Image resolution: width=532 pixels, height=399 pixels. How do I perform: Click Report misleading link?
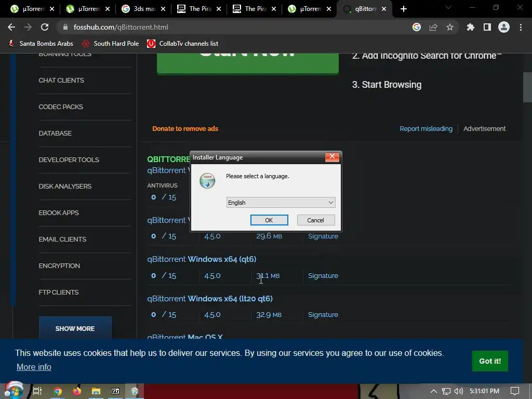(426, 129)
